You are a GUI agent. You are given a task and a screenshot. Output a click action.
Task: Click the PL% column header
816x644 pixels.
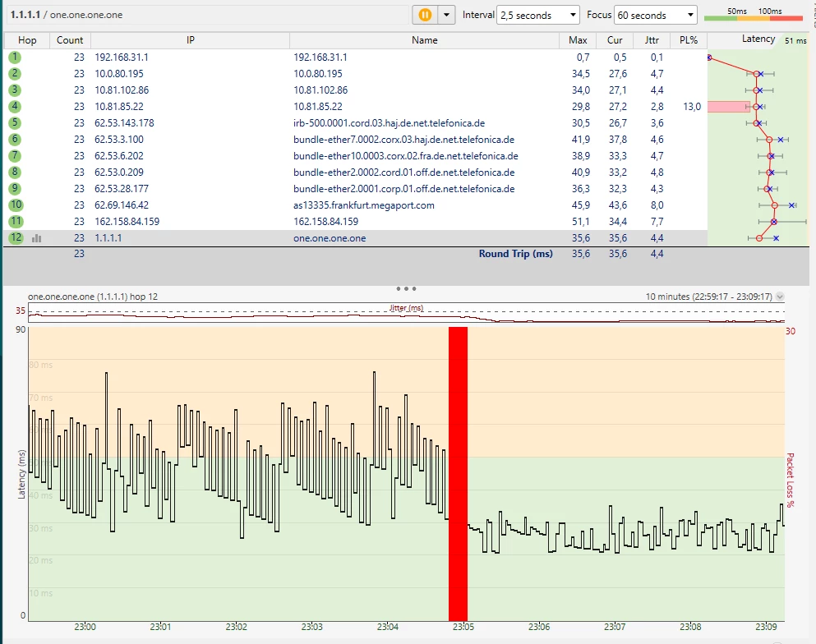[687, 40]
